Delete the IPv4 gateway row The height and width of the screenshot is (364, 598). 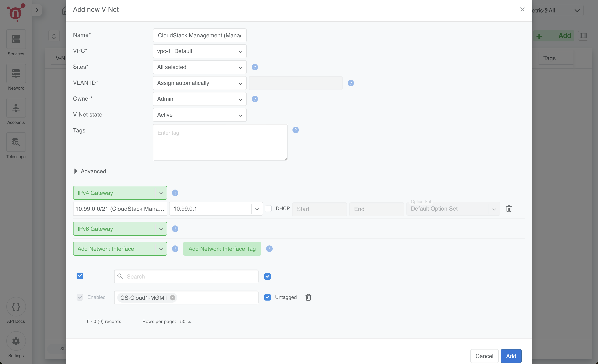(509, 209)
